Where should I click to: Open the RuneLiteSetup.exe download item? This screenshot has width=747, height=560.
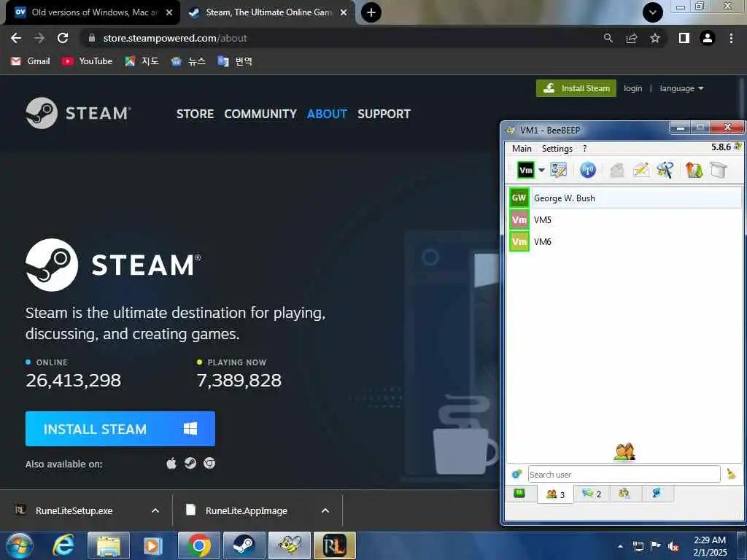click(x=74, y=510)
